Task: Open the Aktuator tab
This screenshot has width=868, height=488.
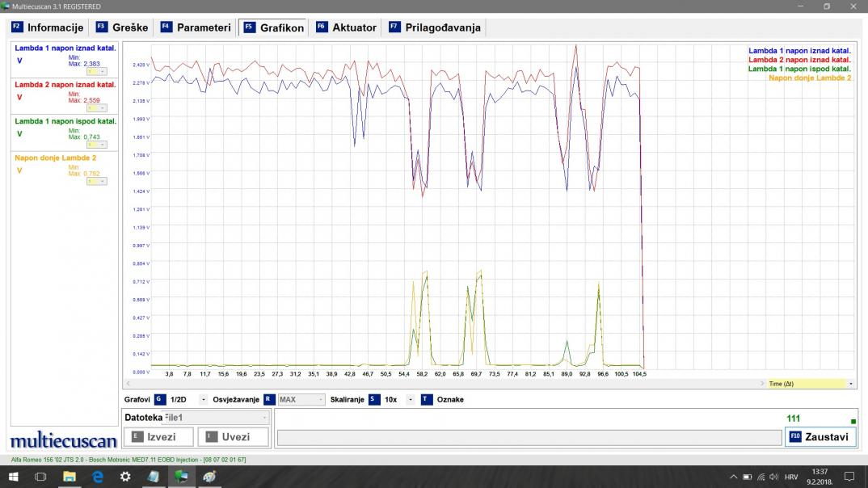Action: (347, 27)
